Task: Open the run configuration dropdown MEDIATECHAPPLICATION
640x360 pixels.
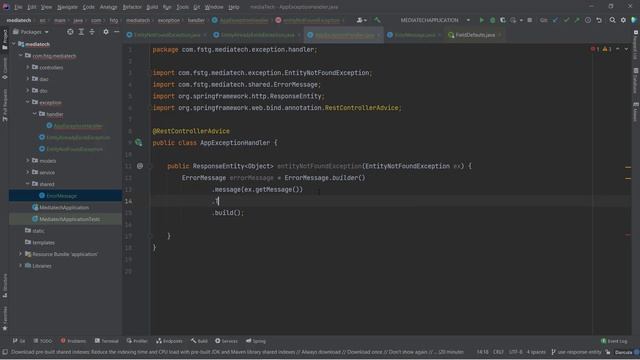Action: tap(435, 20)
